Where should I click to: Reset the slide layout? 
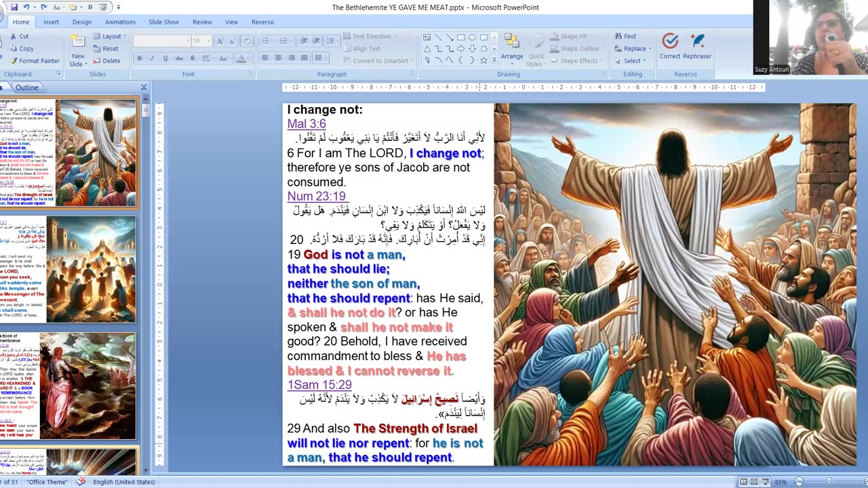(x=105, y=49)
